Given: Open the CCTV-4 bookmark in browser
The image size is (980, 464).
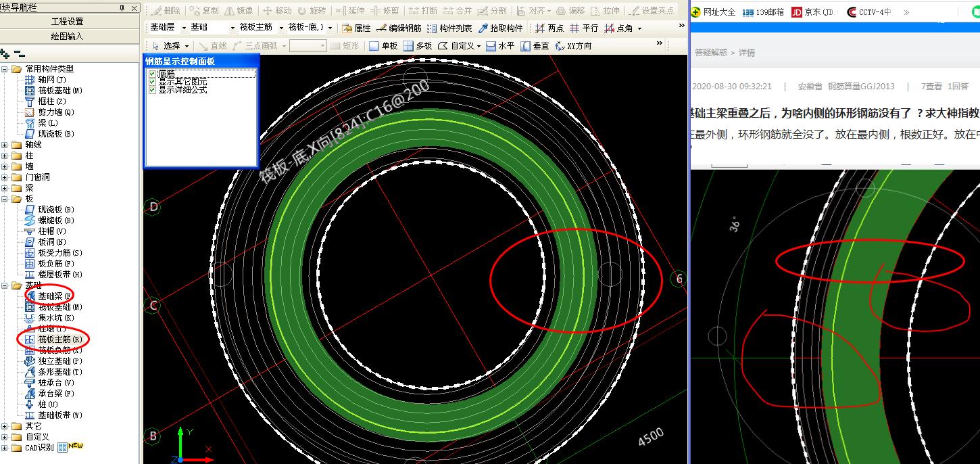Looking at the screenshot, I should click(869, 12).
